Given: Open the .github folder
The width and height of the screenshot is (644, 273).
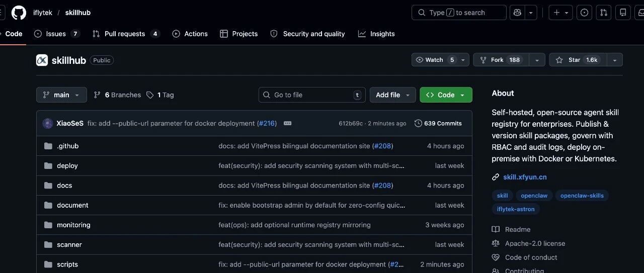Looking at the screenshot, I should pos(68,146).
